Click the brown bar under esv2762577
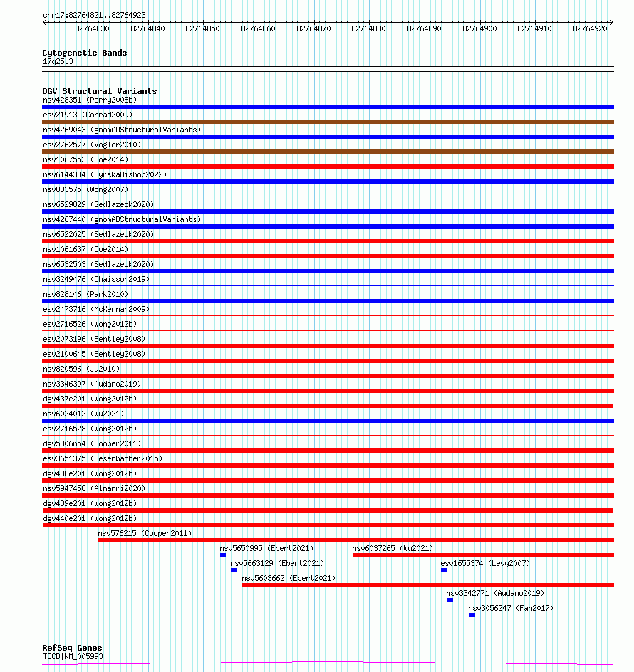This screenshot has height=672, width=634. click(328, 152)
